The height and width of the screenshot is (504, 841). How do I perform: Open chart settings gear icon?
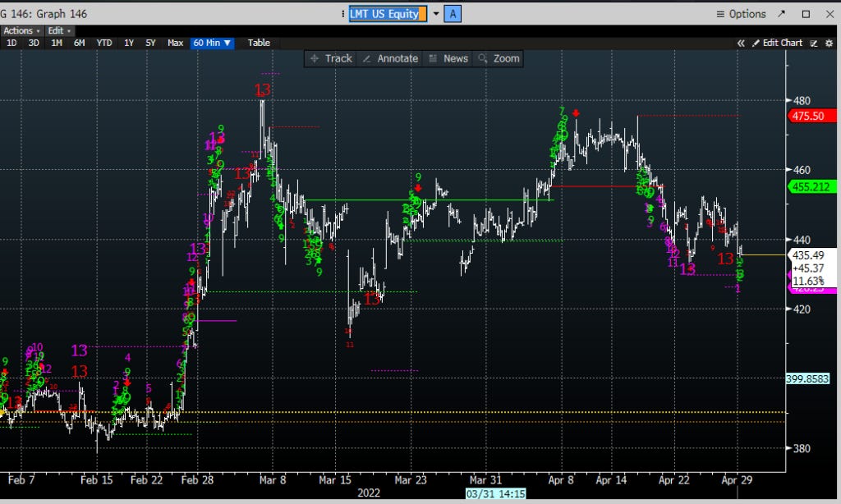pyautogui.click(x=829, y=43)
